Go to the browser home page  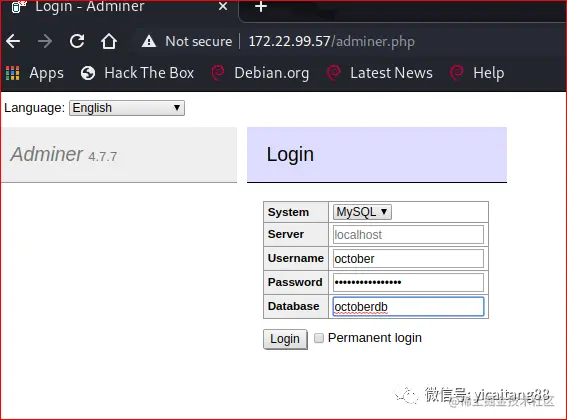click(x=109, y=41)
